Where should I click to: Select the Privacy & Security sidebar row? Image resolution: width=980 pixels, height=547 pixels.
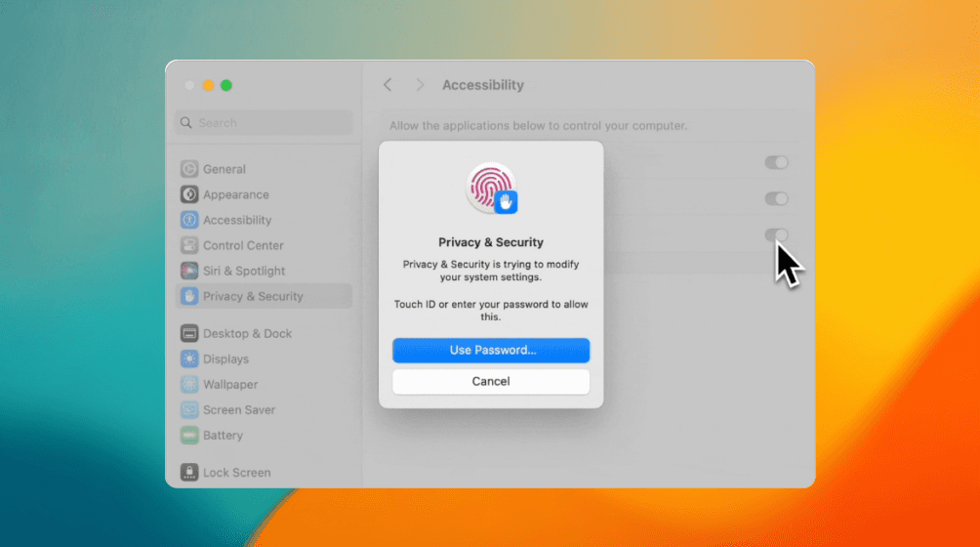click(264, 296)
